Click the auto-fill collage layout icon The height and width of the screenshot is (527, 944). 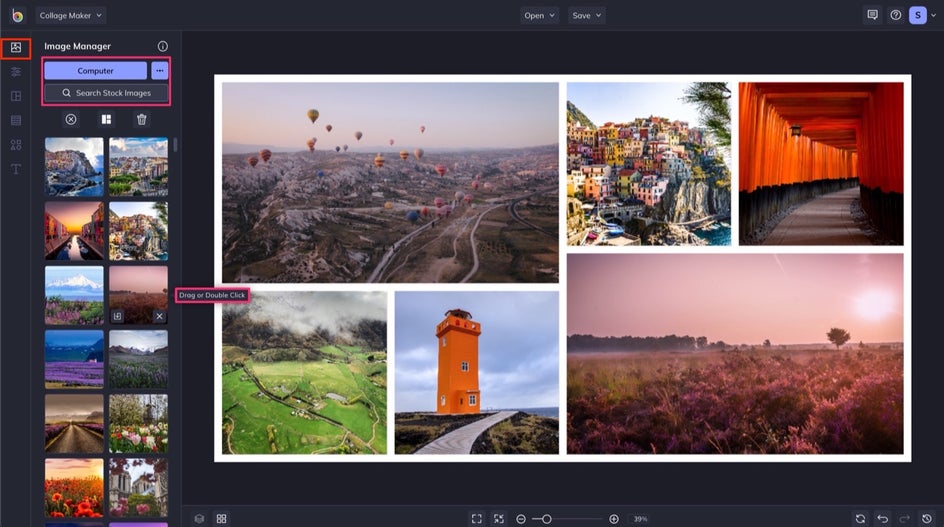click(x=106, y=119)
